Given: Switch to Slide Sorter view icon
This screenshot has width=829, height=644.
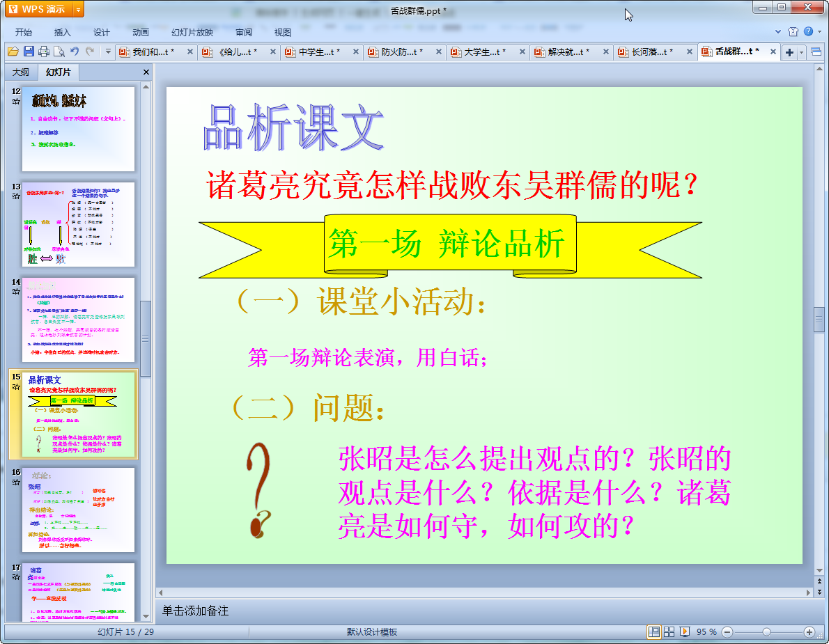Looking at the screenshot, I should (x=669, y=632).
